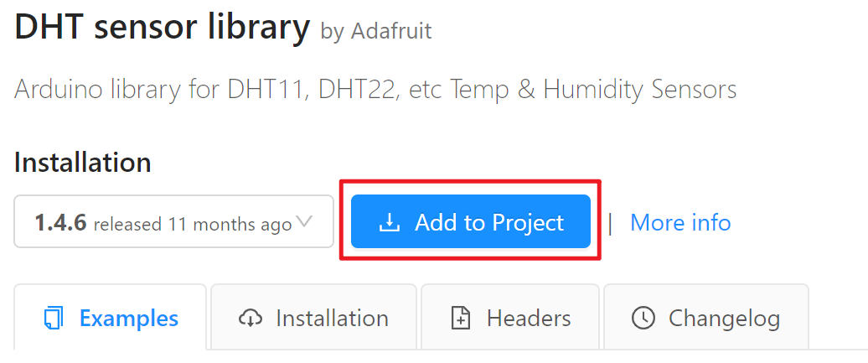The height and width of the screenshot is (363, 868).
Task: Click the "released 11 months ago" text
Action: pyautogui.click(x=192, y=225)
